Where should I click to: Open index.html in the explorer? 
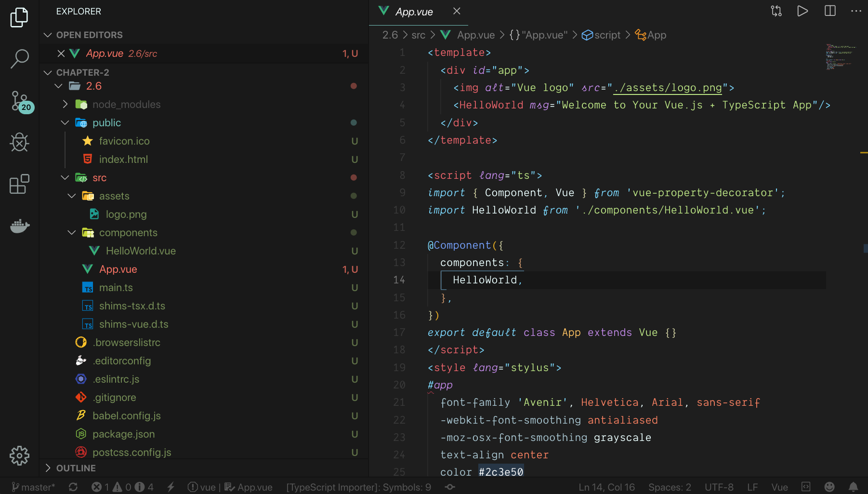click(x=123, y=160)
